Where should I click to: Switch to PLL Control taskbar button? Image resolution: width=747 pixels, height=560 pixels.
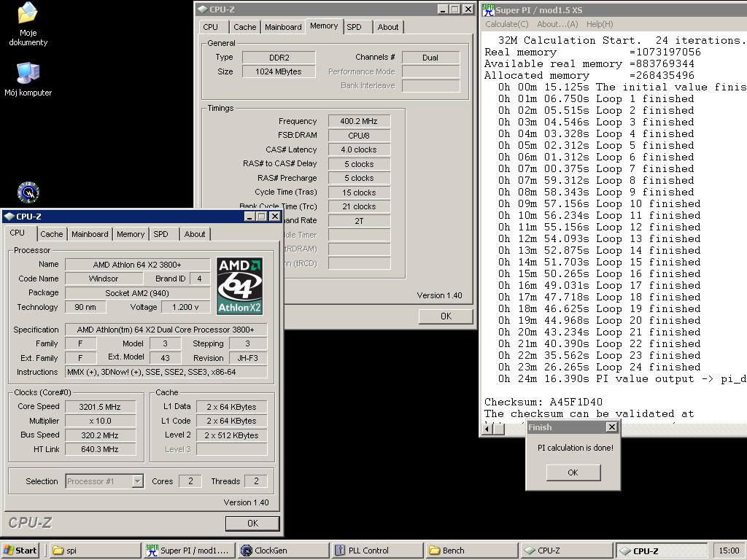point(377,550)
